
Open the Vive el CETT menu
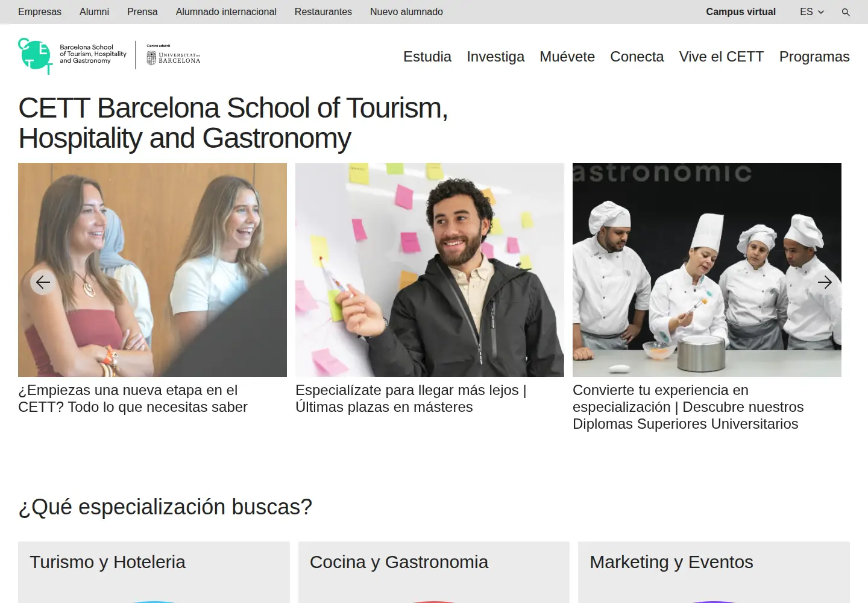pyautogui.click(x=722, y=57)
